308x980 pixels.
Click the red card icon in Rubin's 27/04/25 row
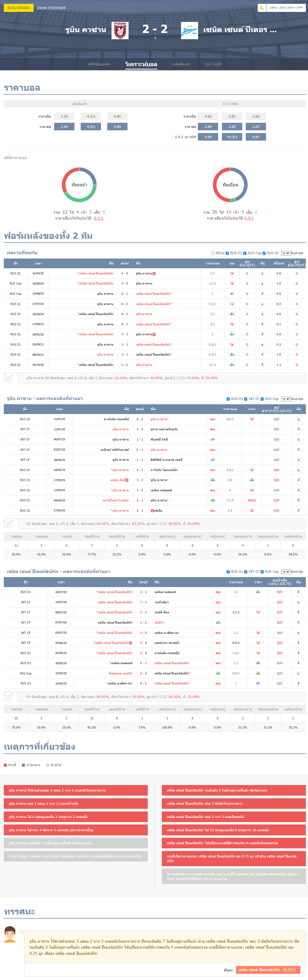pos(152,511)
